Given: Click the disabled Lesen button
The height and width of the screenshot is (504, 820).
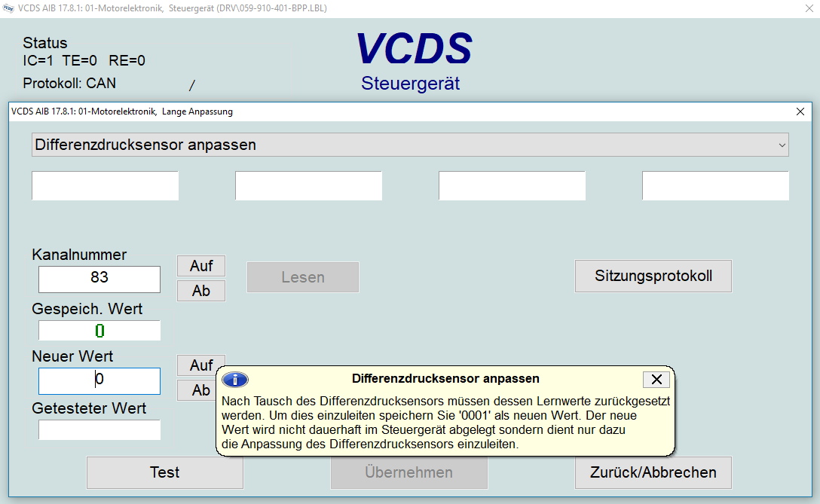Looking at the screenshot, I should (x=303, y=277).
